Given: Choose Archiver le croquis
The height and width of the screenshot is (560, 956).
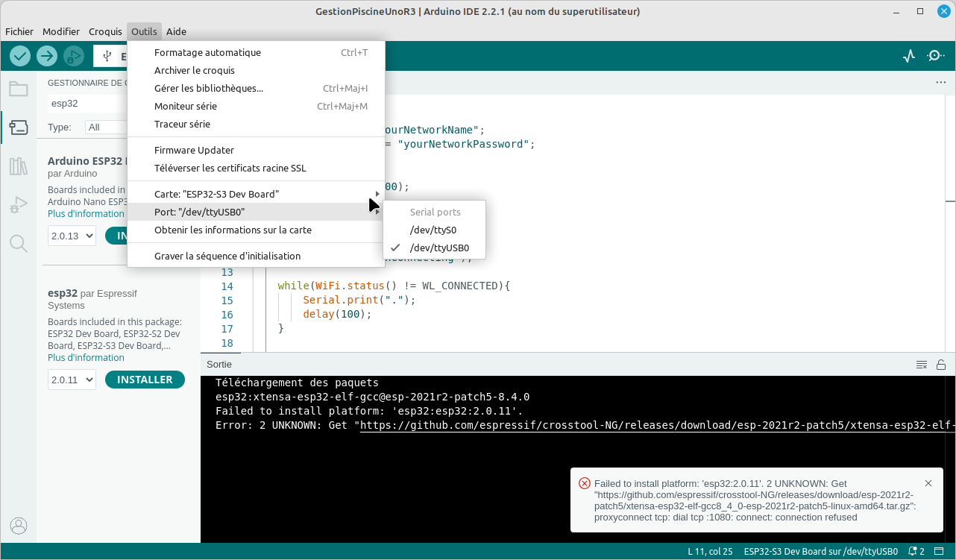Looking at the screenshot, I should click(x=256, y=71).
